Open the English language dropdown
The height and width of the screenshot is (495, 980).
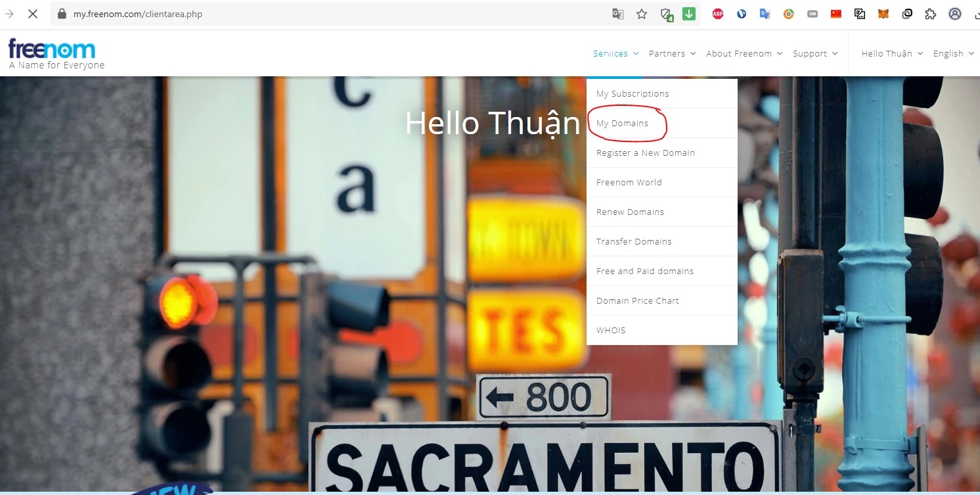click(x=954, y=54)
